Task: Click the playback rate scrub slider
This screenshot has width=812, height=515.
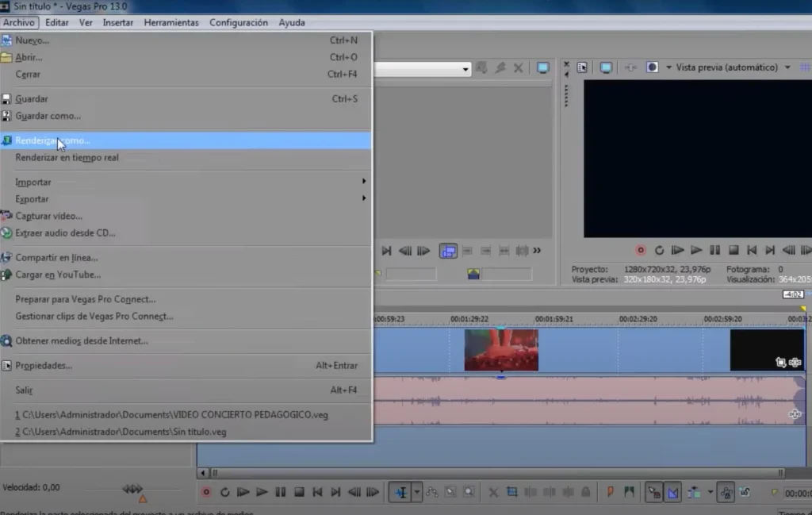Action: pos(132,489)
